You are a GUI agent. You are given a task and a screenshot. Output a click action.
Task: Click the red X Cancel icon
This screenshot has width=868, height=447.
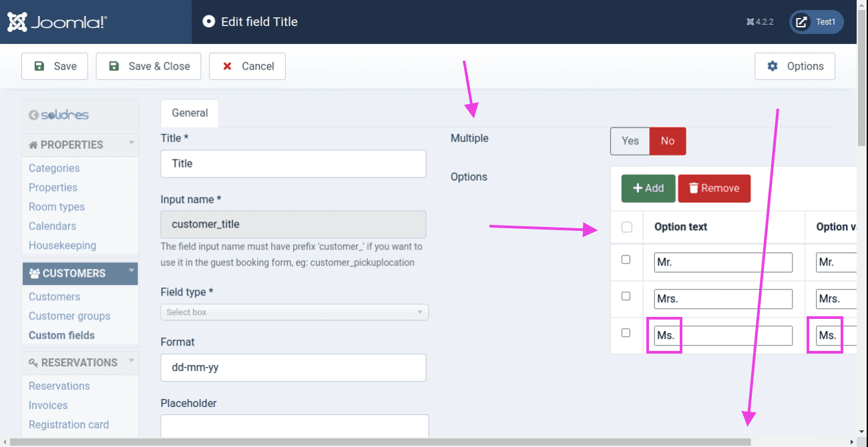tap(228, 66)
